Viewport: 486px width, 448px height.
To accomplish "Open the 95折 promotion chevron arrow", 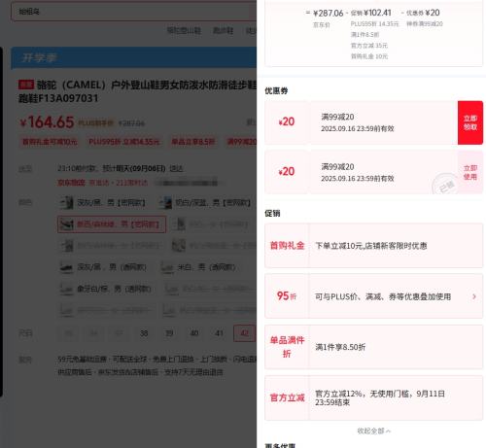I will [474, 296].
